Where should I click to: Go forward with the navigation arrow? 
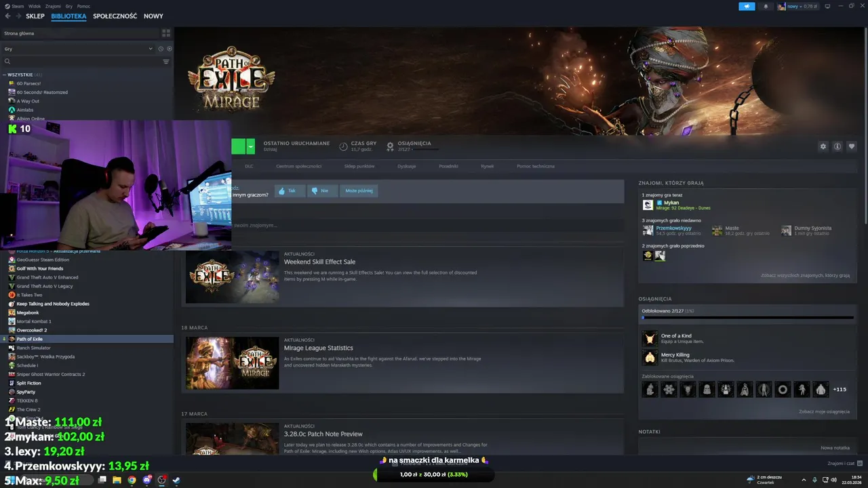17,16
